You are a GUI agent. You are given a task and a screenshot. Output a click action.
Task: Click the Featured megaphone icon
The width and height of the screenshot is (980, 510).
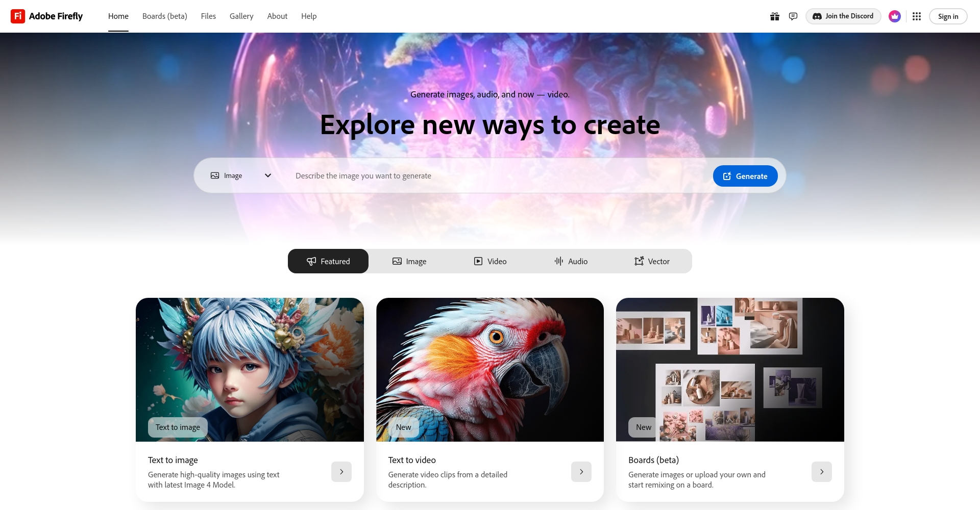pyautogui.click(x=311, y=261)
